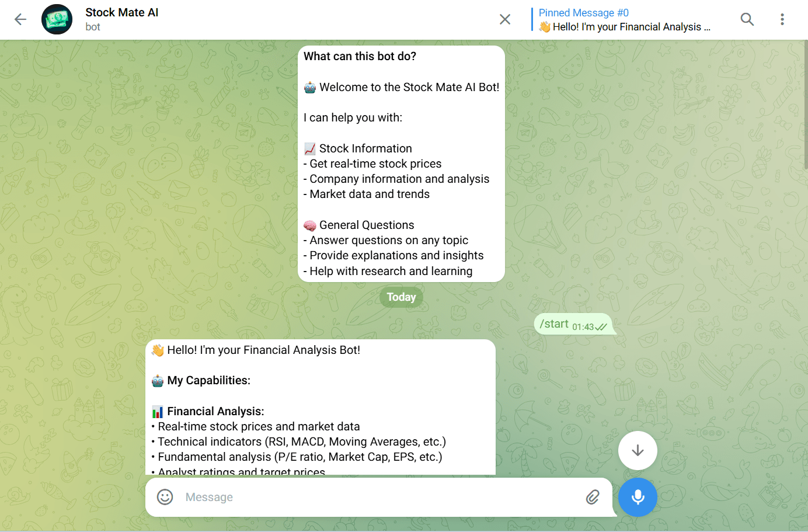
Task: Click the message input field
Action: (x=350, y=497)
